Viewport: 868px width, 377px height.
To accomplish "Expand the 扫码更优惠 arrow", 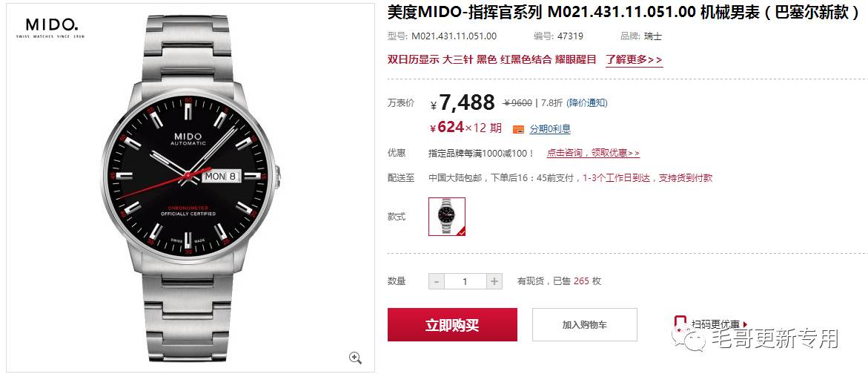I will click(x=745, y=324).
